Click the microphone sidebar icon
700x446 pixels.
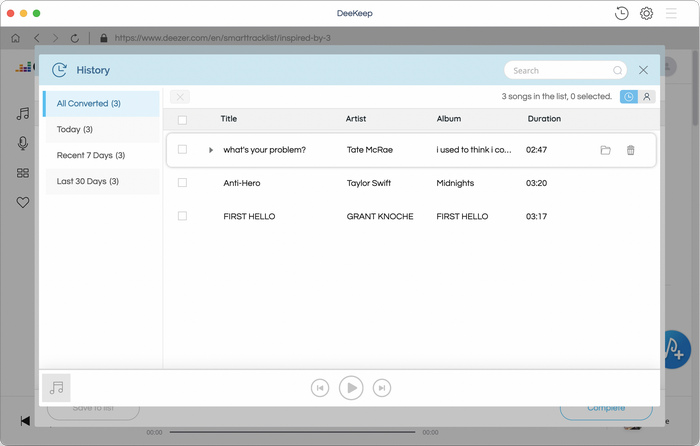pyautogui.click(x=23, y=143)
